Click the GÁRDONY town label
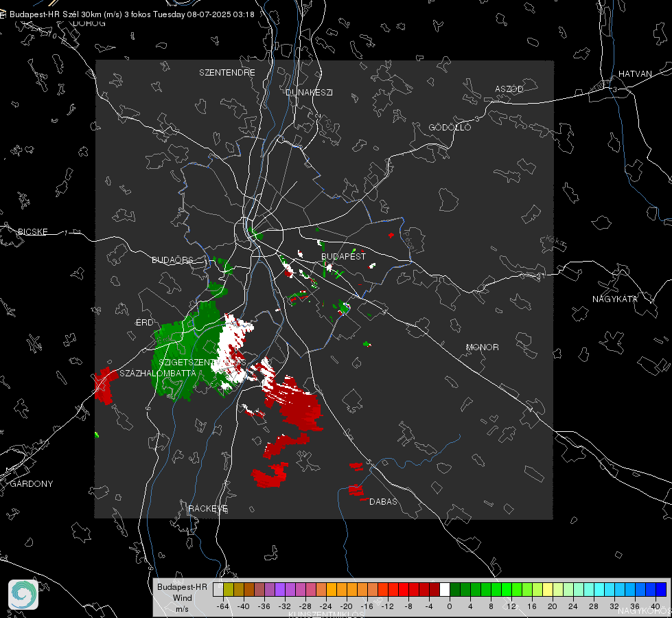Screen dimensions: 672x618 tap(32, 484)
